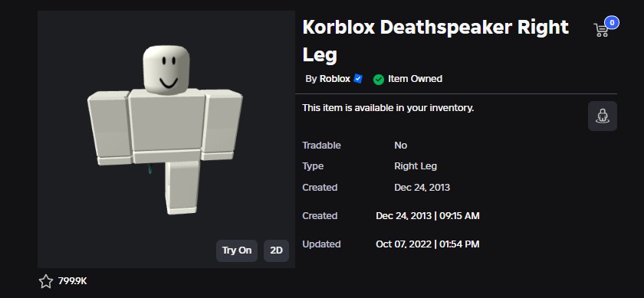Click the available in your inventory message
The image size is (644, 298).
point(388,108)
